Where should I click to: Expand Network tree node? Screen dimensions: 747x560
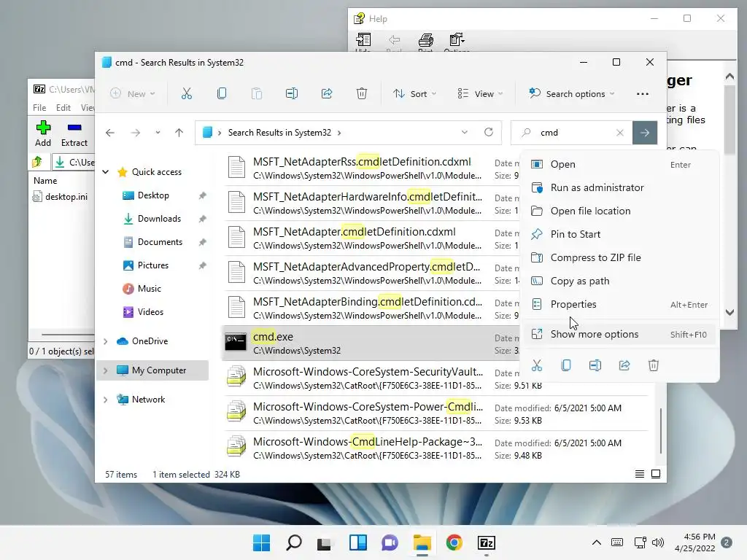click(106, 400)
